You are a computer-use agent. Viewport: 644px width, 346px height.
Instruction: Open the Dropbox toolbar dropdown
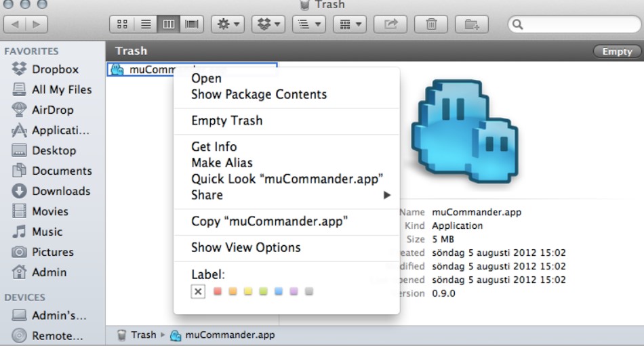(268, 24)
